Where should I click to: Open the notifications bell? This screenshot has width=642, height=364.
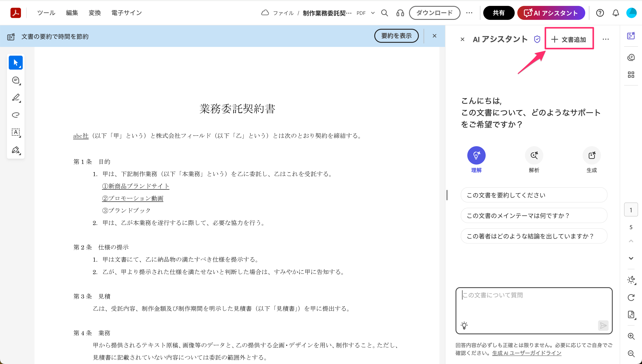point(616,13)
